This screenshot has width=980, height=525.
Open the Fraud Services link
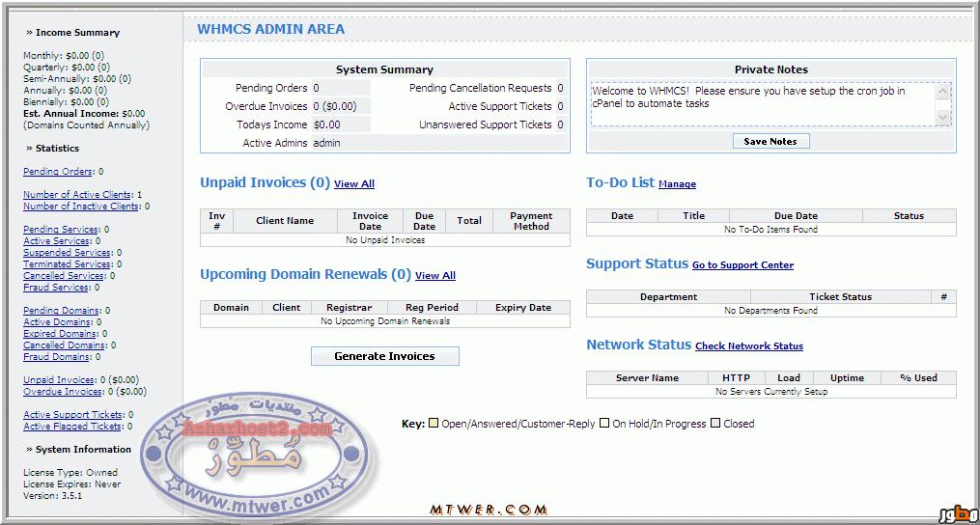[x=56, y=288]
